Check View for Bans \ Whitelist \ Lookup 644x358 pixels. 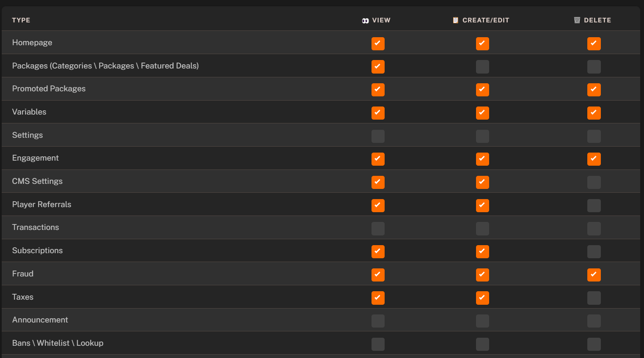point(378,344)
